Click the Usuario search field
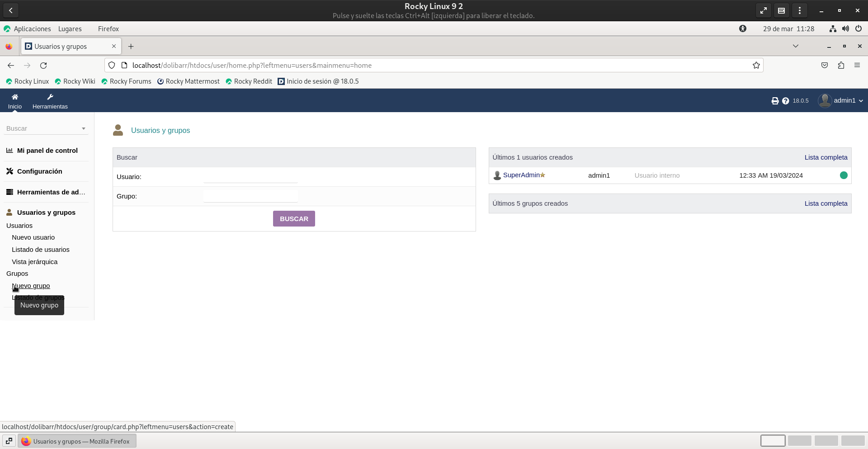 (250, 177)
